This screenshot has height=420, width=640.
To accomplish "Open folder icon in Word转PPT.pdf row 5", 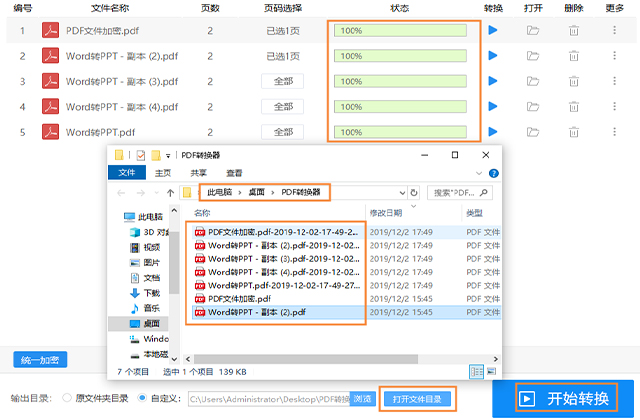I will (533, 132).
